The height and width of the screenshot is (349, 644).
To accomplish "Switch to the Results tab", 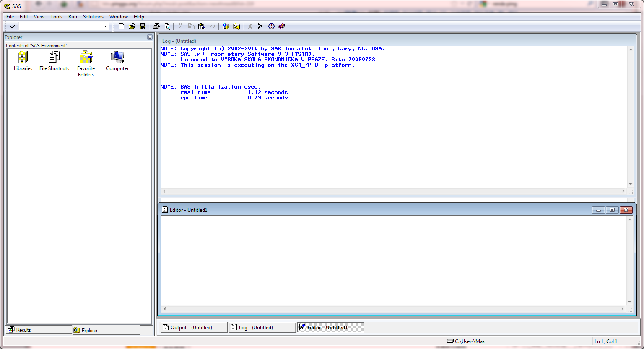I will pyautogui.click(x=39, y=330).
